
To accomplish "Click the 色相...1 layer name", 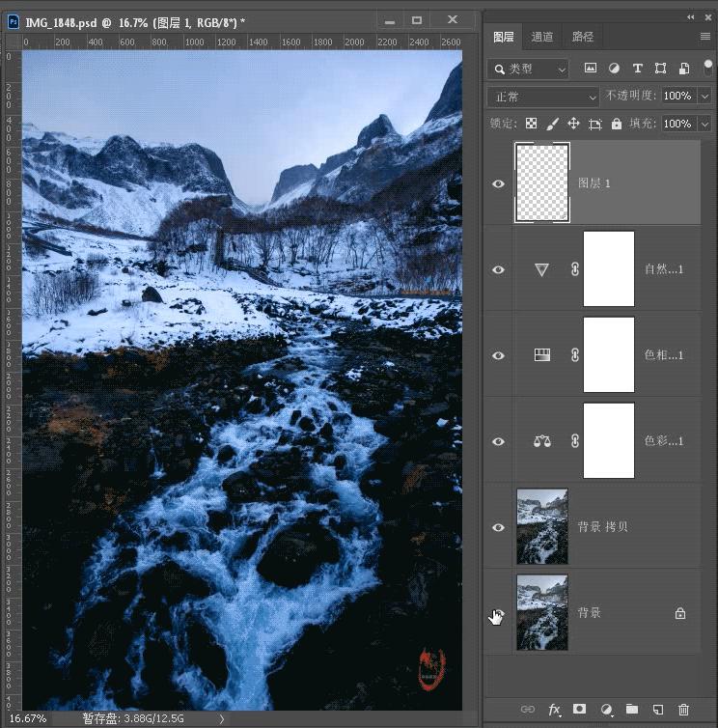I will tap(664, 354).
